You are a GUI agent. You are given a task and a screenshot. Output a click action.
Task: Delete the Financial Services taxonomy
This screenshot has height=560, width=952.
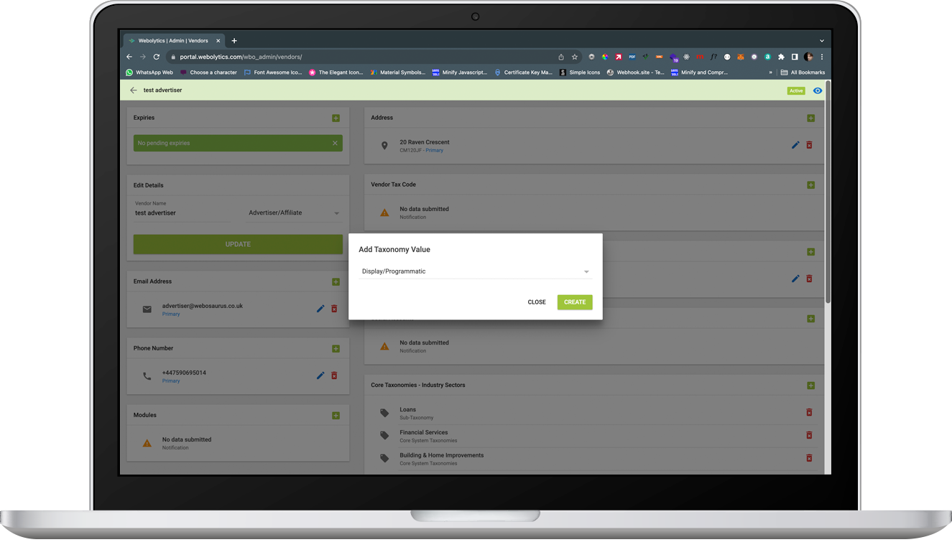click(x=809, y=435)
